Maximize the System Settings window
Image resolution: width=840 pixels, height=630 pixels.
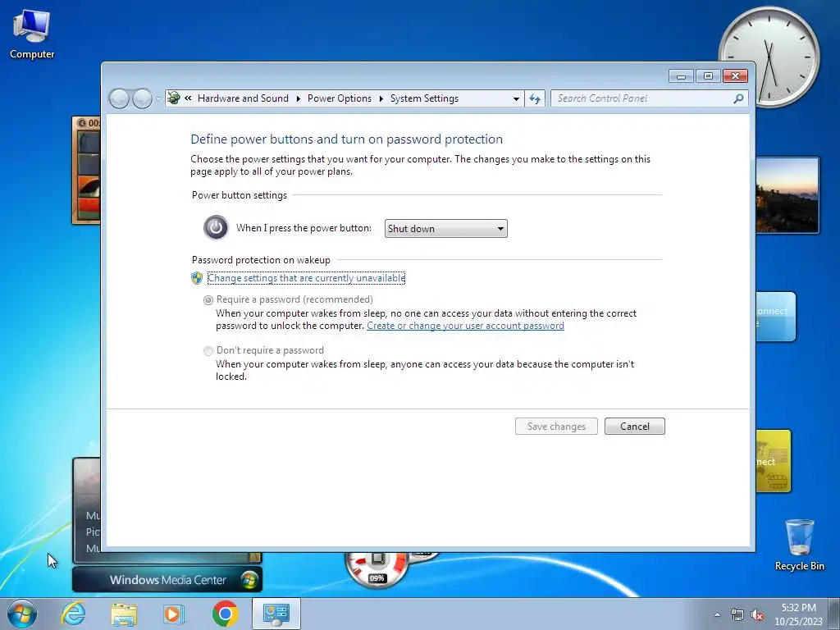(x=708, y=76)
